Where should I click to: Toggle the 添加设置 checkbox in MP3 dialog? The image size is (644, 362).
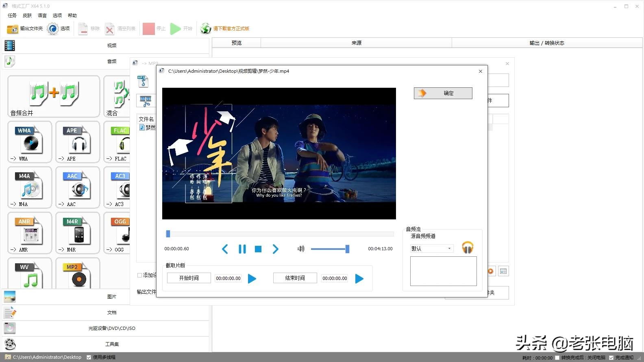pyautogui.click(x=139, y=275)
